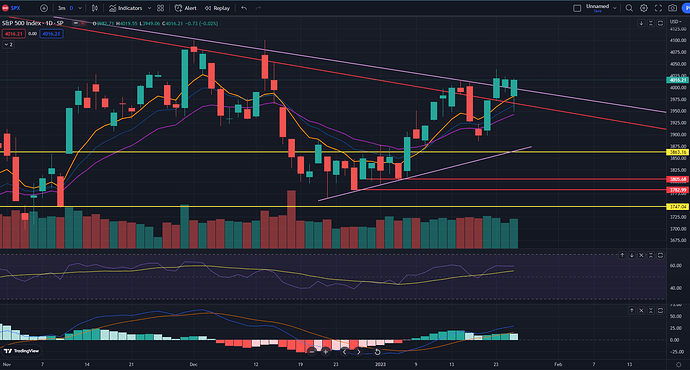Expand the collapsed indicators legend showing 2
The width and height of the screenshot is (690, 370).
pos(8,44)
